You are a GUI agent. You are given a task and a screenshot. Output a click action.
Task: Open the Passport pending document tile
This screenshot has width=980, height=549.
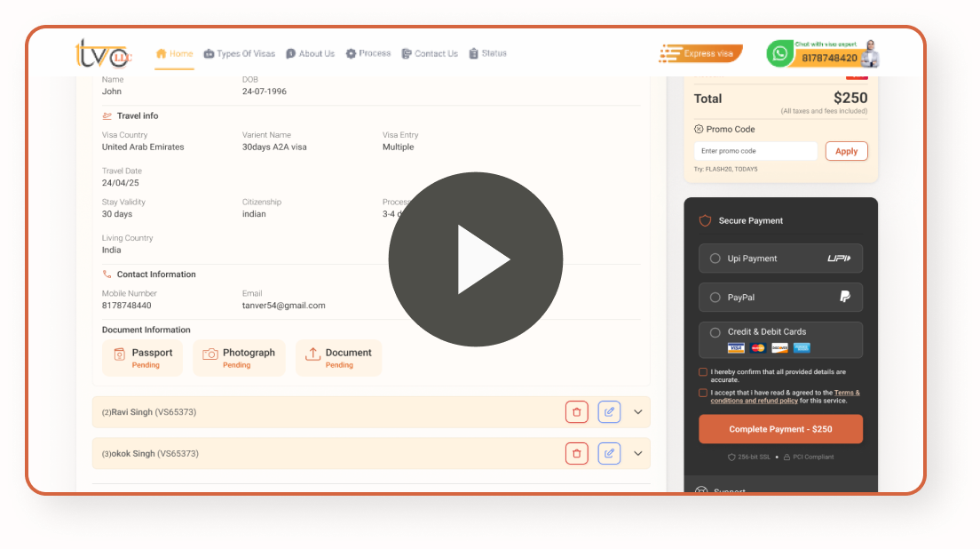coord(143,358)
